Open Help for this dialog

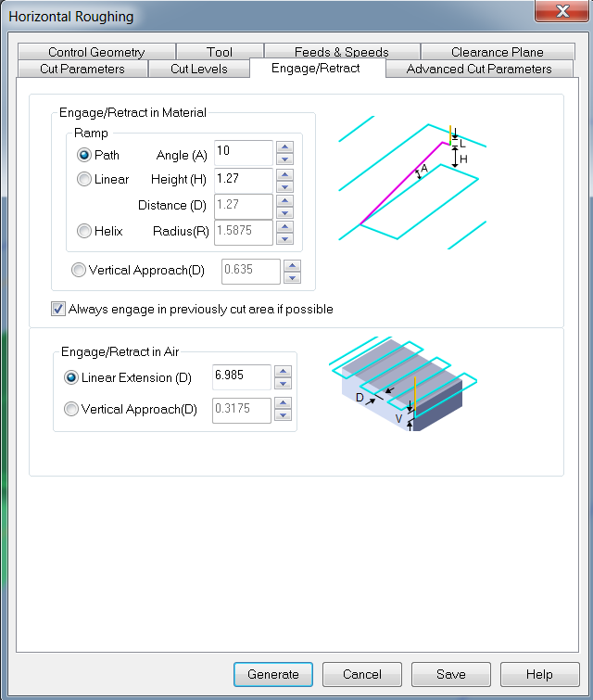[539, 674]
